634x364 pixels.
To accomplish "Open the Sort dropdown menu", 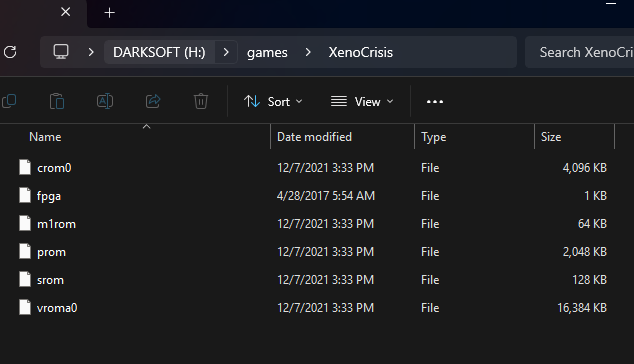I will coord(273,102).
